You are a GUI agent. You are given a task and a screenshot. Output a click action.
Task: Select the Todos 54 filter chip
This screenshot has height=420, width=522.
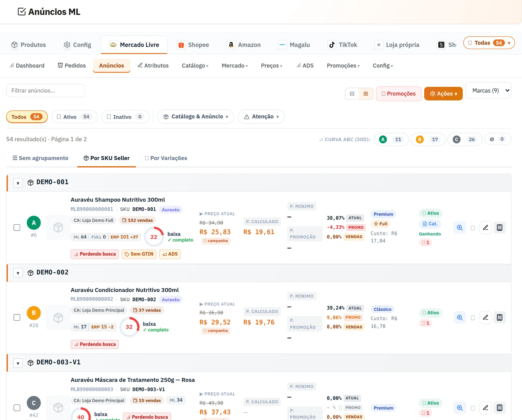[x=27, y=117]
